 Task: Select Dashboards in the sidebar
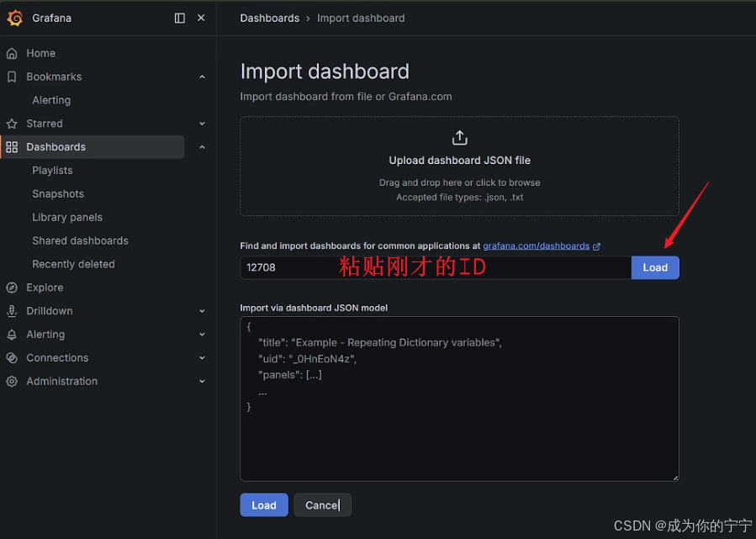pyautogui.click(x=93, y=147)
